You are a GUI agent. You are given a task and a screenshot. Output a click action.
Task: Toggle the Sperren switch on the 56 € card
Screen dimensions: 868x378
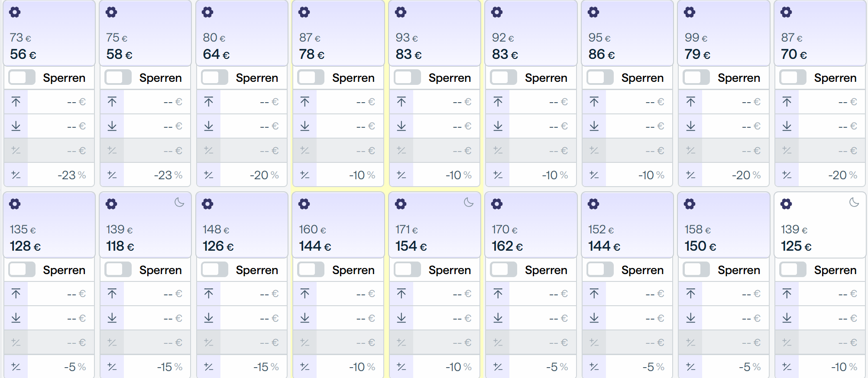pyautogui.click(x=22, y=78)
